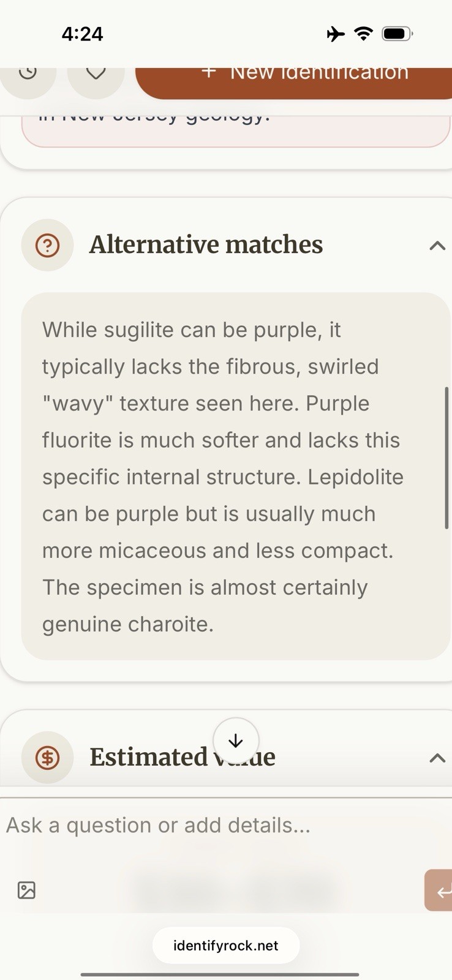
Task: Click the question mark icon beside Alternative matches
Action: pos(47,245)
